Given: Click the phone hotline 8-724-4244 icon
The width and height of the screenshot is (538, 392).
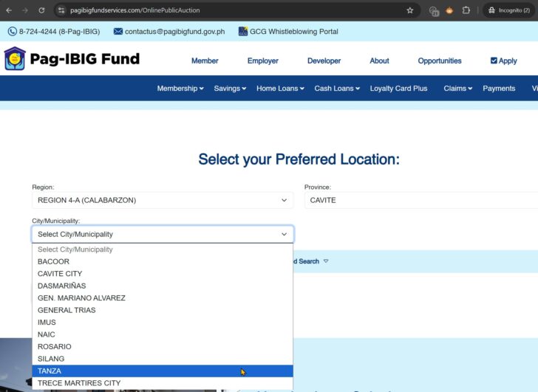Looking at the screenshot, I should point(12,32).
